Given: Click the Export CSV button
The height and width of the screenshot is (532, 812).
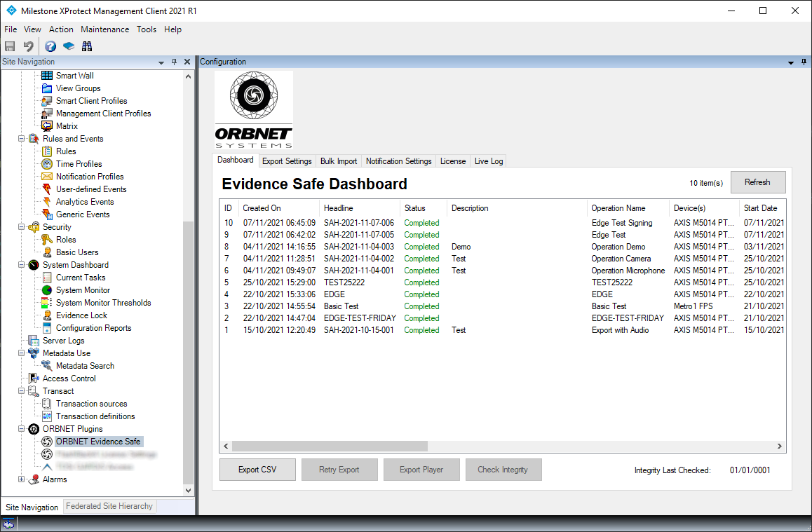Looking at the screenshot, I should click(257, 470).
